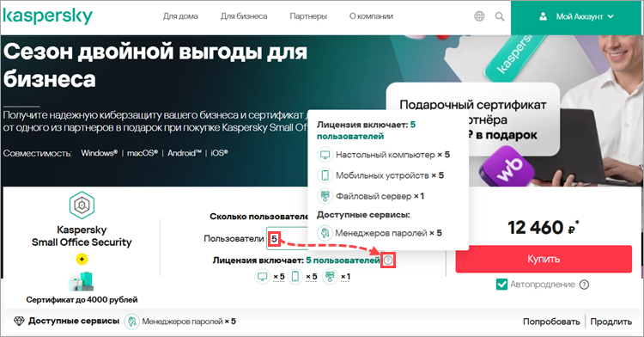This screenshot has height=337, width=644.
Task: Click the diamond icon beside Доступные сервисы
Action: tap(19, 321)
